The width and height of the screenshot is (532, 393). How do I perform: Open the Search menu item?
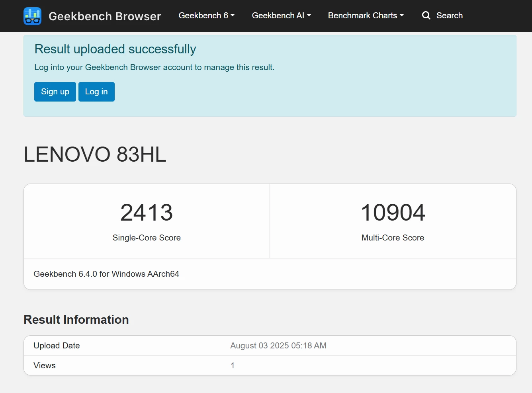pos(442,16)
